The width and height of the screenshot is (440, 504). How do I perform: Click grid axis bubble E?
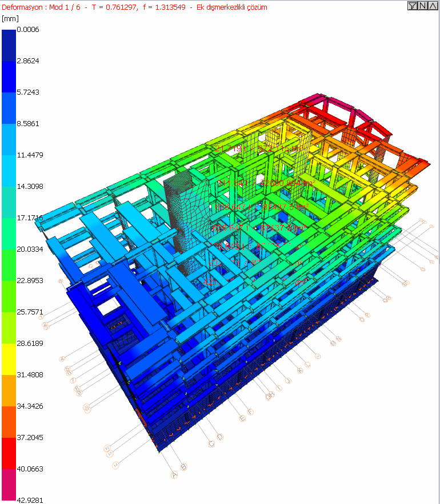click(x=242, y=418)
